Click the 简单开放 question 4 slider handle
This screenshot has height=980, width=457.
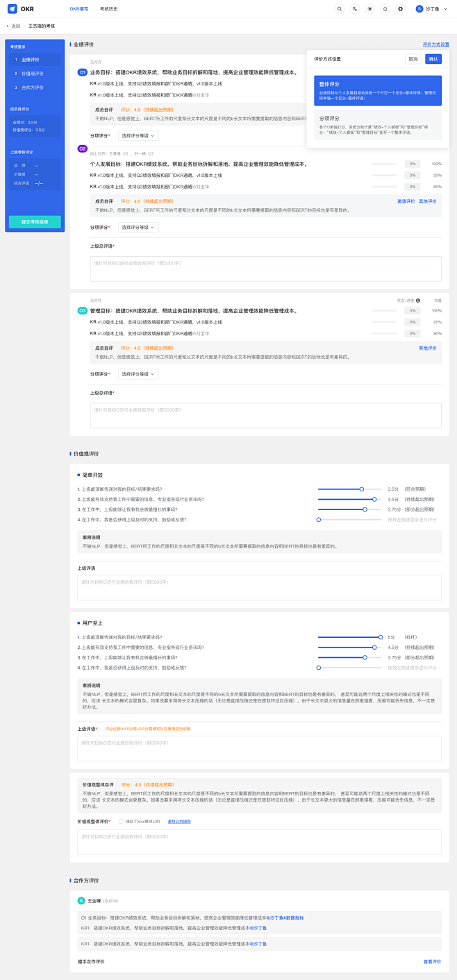coord(318,519)
